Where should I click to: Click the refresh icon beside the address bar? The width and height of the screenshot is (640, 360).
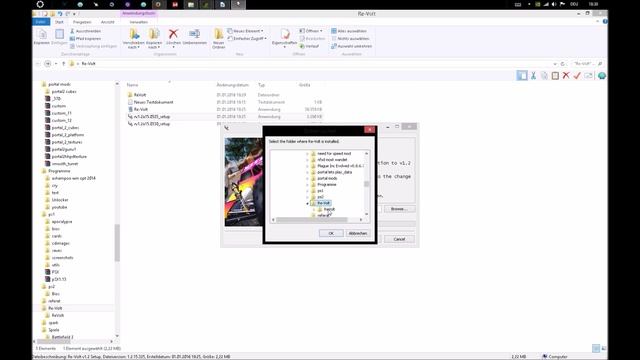click(563, 64)
